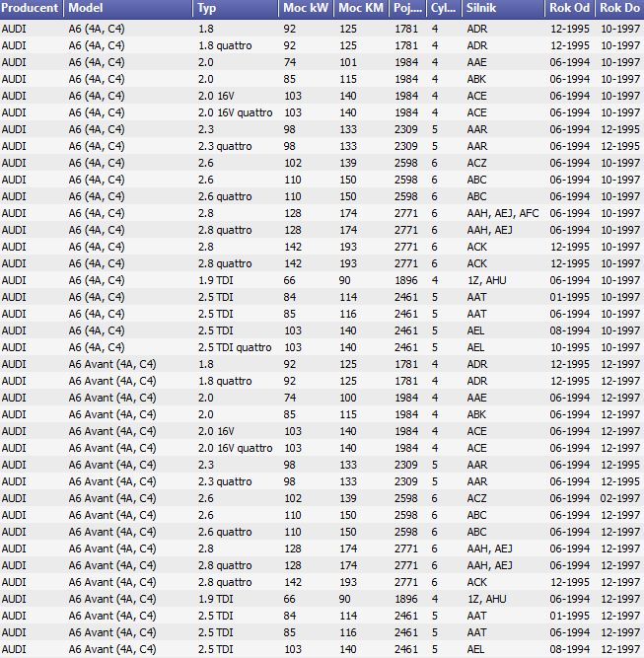Select 12-1995 Rok Od in A6 (4A, C4) 1.8 quattro row
The width and height of the screenshot is (644, 658).
[570, 45]
